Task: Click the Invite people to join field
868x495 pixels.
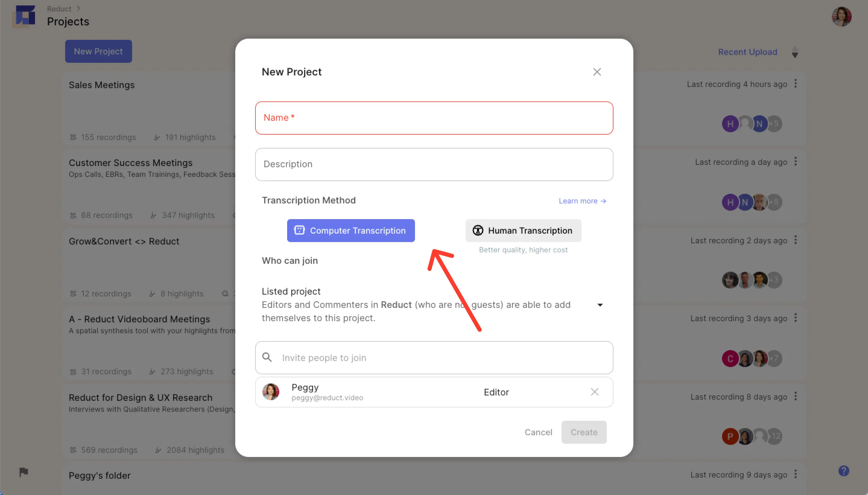Action: (x=434, y=358)
